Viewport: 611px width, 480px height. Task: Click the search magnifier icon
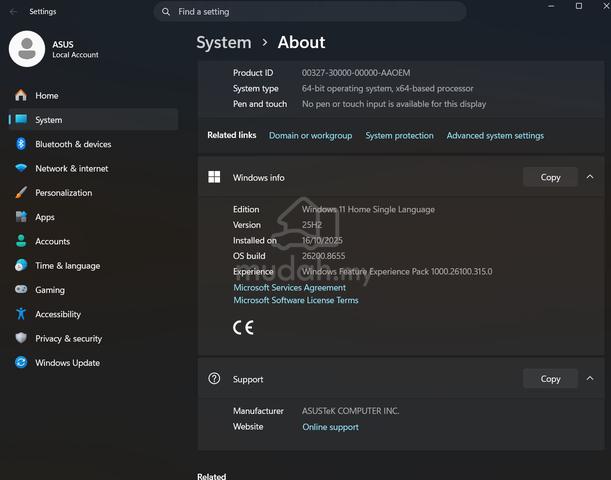click(166, 12)
